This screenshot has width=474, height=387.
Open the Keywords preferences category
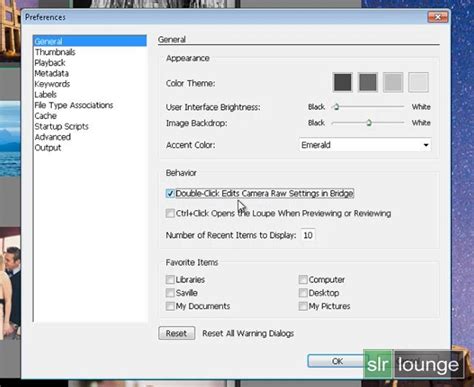[x=52, y=84]
